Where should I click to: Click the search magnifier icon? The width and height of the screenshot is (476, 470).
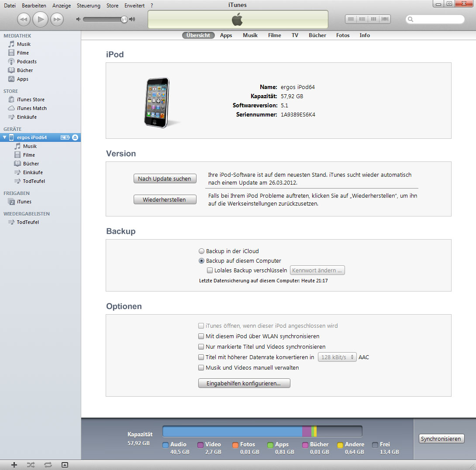click(410, 19)
